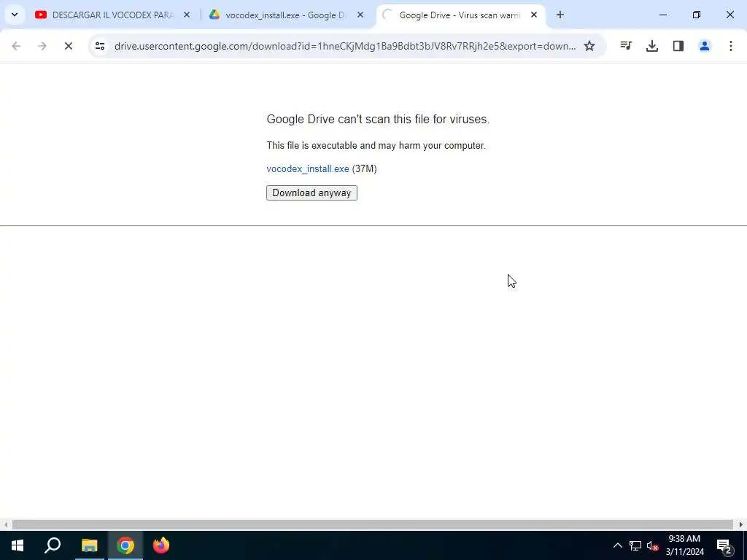This screenshot has height=560, width=747.
Task: Click the Download anyway button
Action: point(311,192)
